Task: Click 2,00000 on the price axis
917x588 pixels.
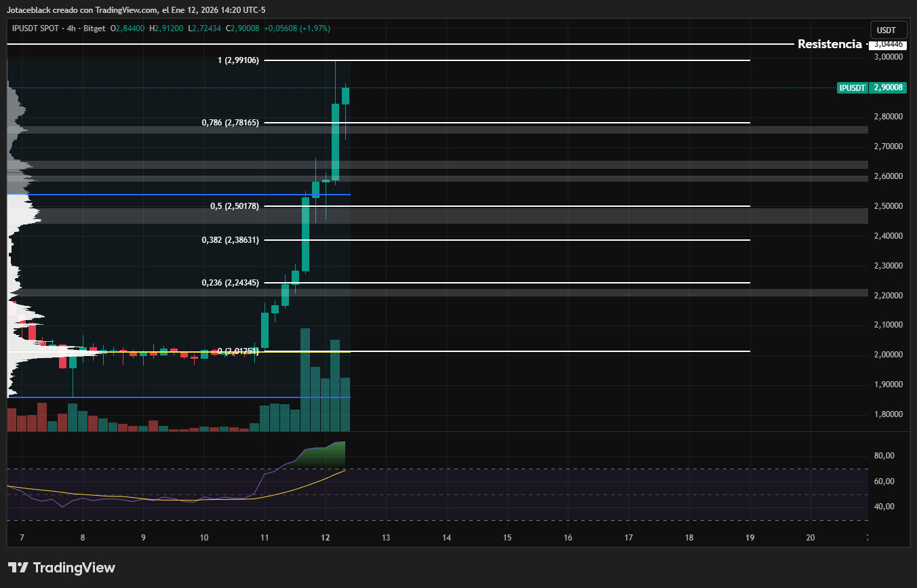Action: click(x=888, y=355)
